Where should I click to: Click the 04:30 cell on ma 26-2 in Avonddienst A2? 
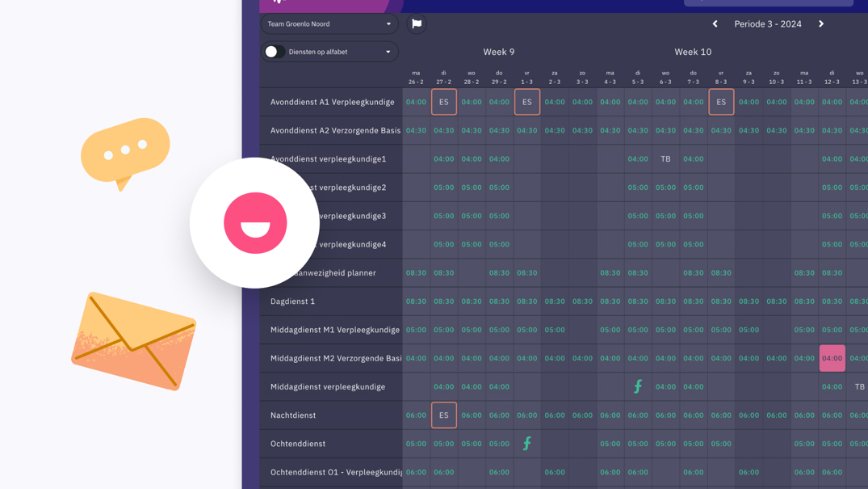417,130
